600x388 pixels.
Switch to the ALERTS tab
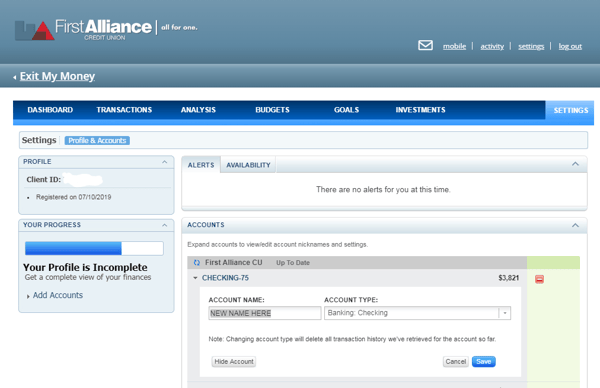point(201,165)
